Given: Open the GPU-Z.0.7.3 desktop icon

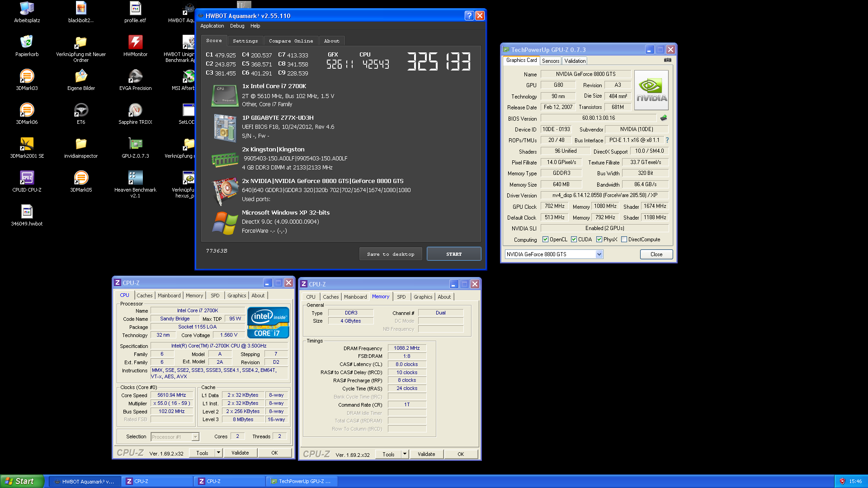Looking at the screenshot, I should pos(135,148).
